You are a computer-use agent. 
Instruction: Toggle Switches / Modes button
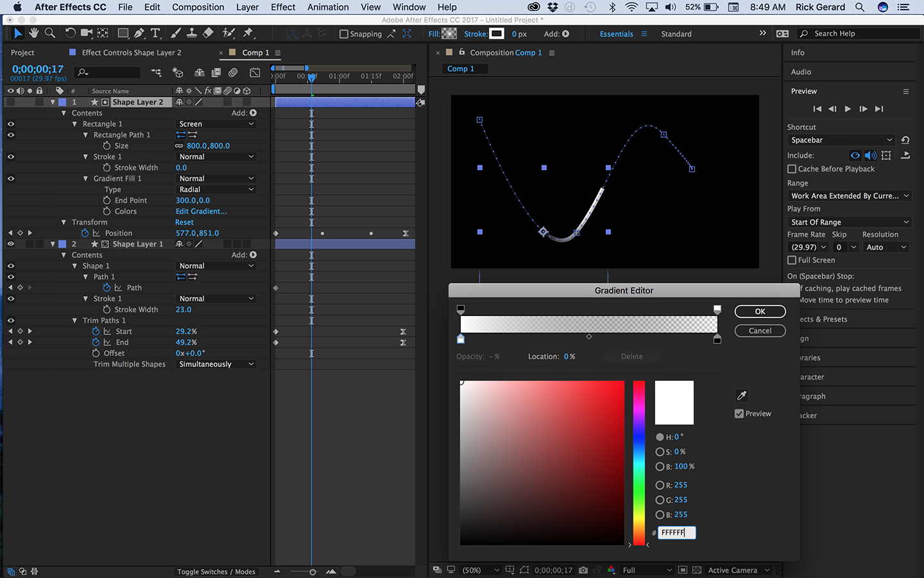[x=216, y=572]
